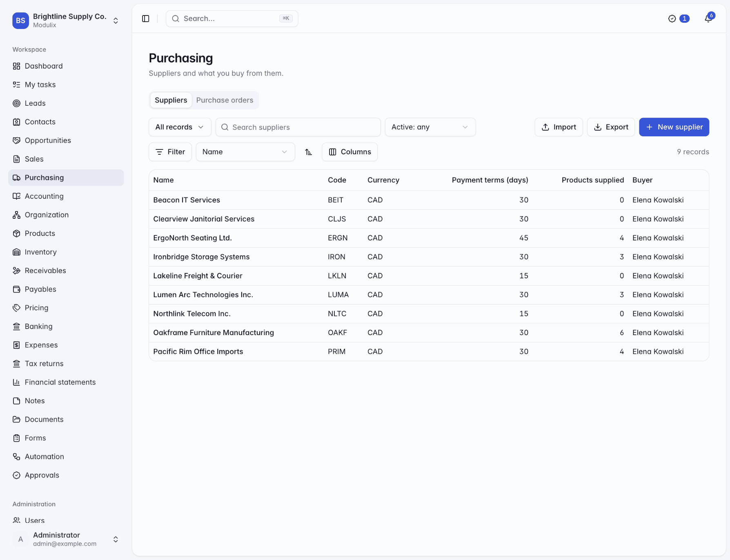This screenshot has width=730, height=560.
Task: Click the Pricing tag icon
Action: [x=16, y=307]
